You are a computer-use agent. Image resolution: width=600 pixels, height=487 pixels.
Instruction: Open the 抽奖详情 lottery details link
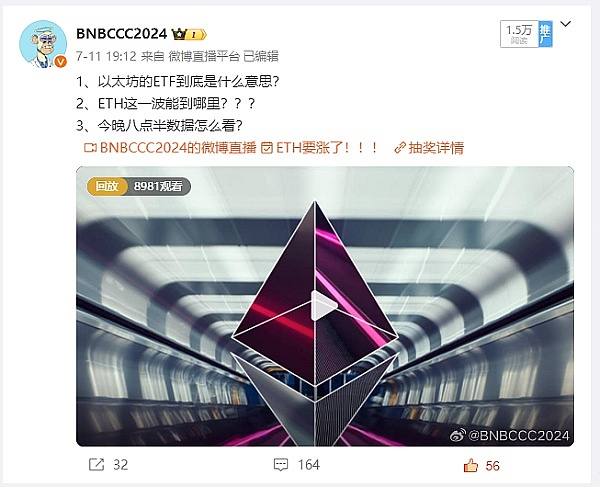pos(429,148)
